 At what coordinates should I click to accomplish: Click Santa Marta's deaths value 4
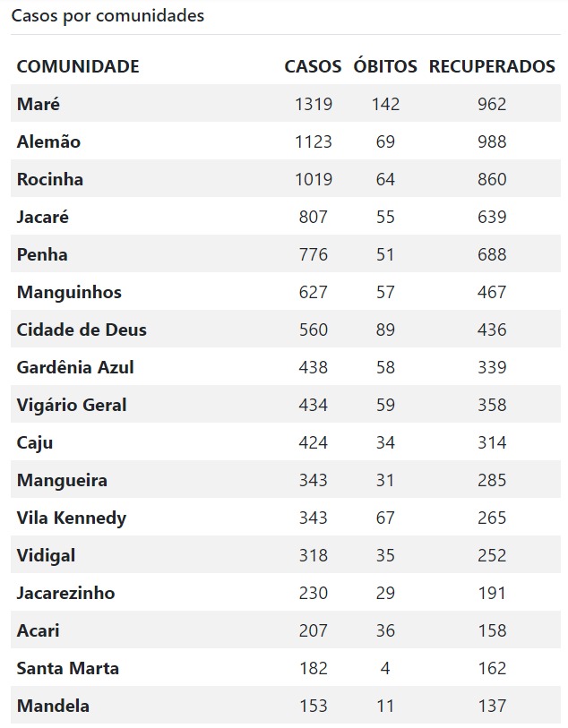point(385,668)
